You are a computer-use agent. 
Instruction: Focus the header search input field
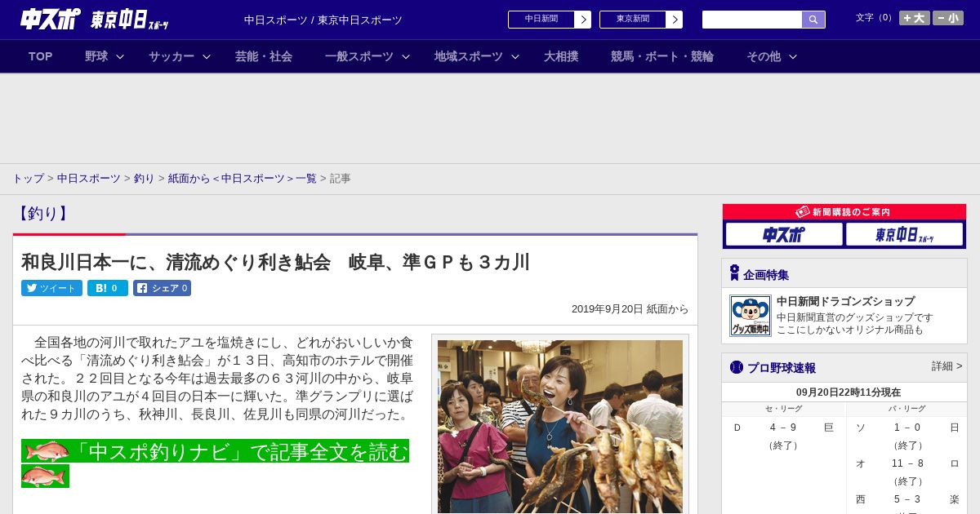coord(752,20)
